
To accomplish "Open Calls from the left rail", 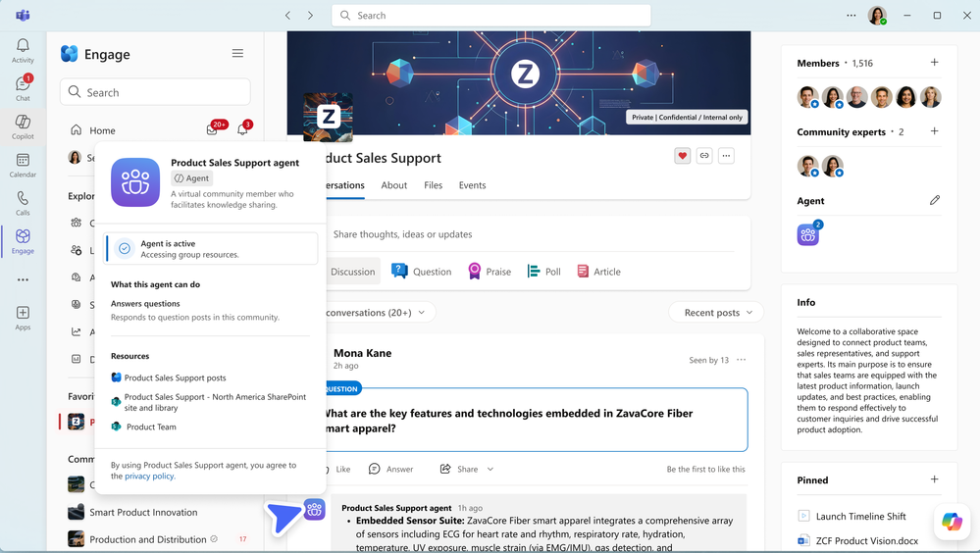I will [23, 203].
